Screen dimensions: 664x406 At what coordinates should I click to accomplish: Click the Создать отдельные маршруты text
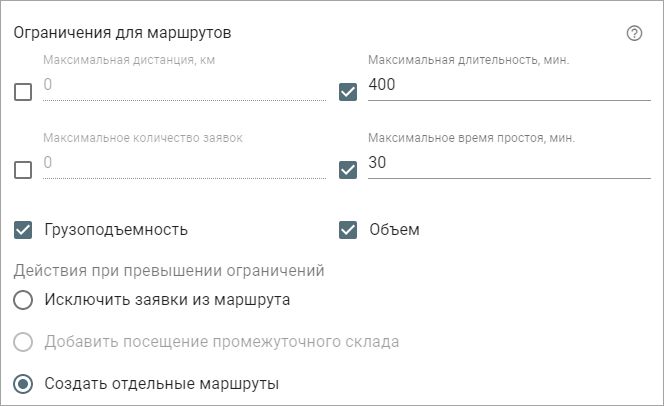click(x=162, y=384)
